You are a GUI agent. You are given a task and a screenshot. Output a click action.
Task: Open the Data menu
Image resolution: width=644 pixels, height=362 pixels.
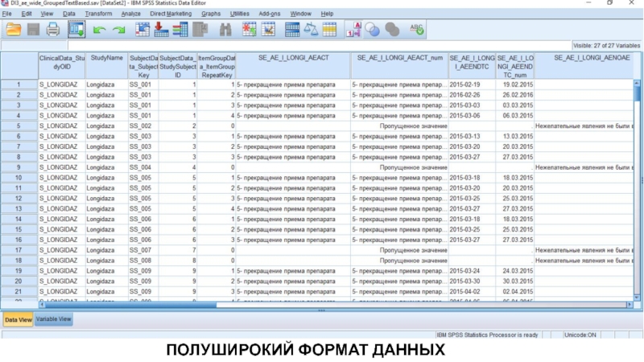point(69,14)
